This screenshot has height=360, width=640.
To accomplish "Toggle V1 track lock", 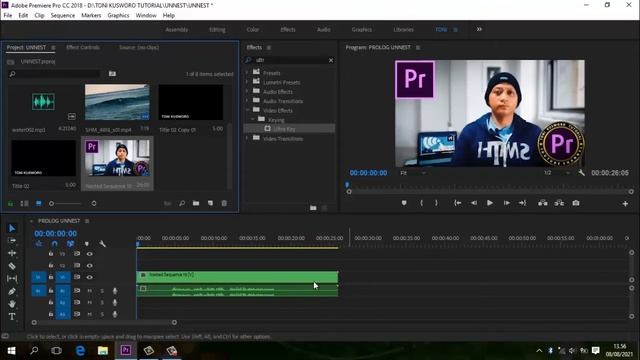I will [51, 277].
